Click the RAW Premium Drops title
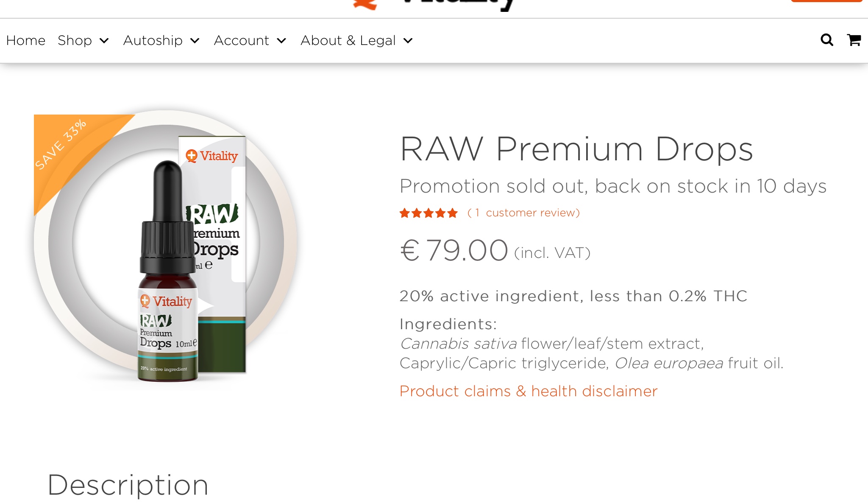Image resolution: width=868 pixels, height=504 pixels. click(576, 149)
